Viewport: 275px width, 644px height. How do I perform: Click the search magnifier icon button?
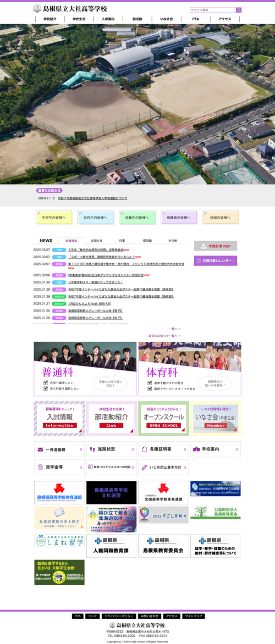238,10
